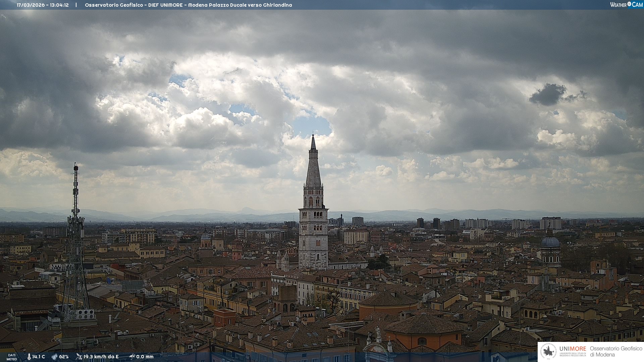Click the 14.1 C temperature reading

(x=39, y=357)
